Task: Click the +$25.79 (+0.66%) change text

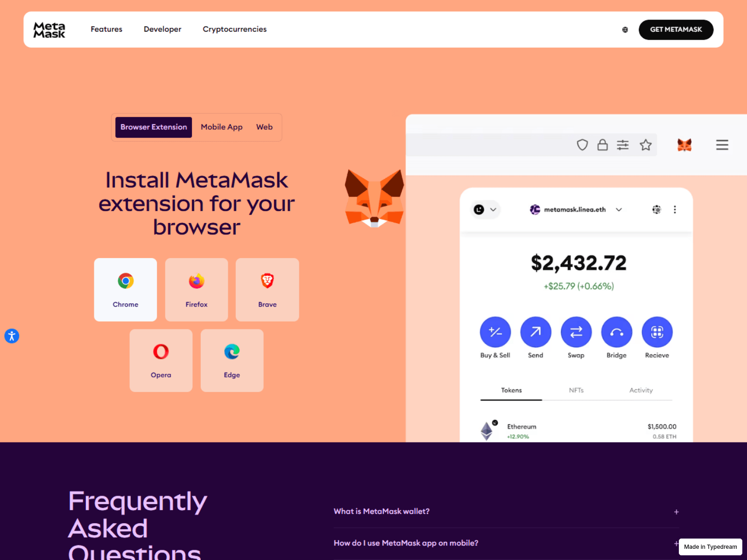Action: (x=578, y=286)
